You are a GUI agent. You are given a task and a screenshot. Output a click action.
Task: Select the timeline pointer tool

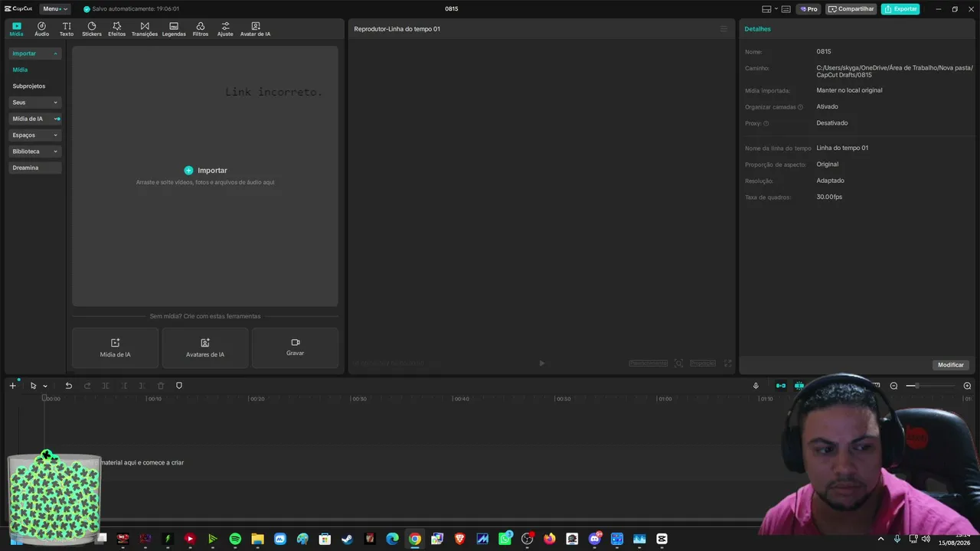click(x=33, y=386)
